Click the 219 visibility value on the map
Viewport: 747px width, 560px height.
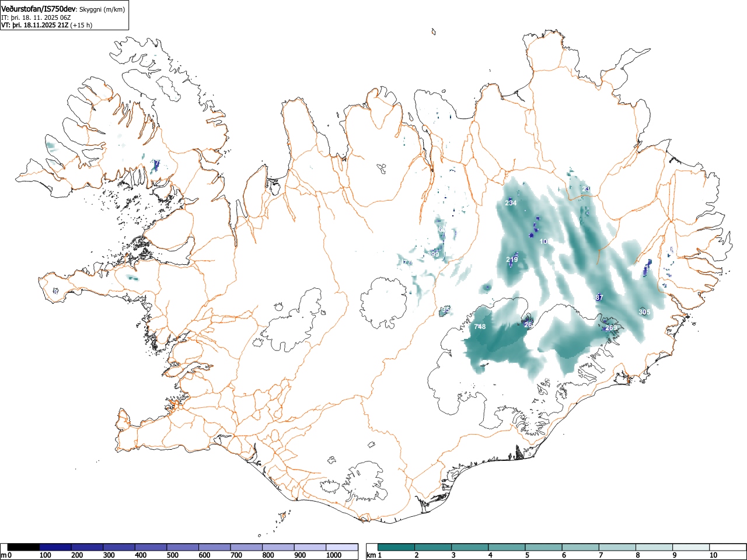512,260
